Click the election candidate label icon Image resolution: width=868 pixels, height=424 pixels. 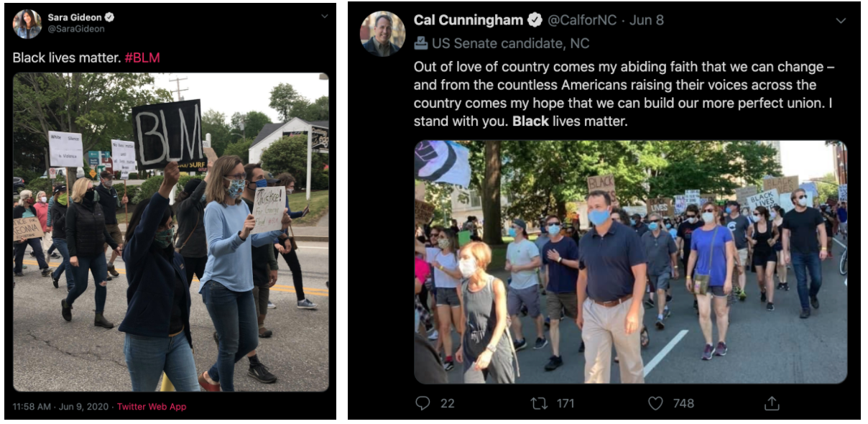tap(420, 44)
